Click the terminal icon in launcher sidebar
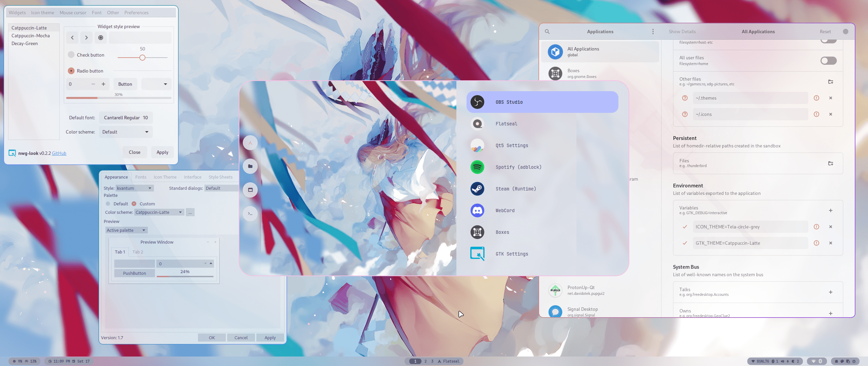The height and width of the screenshot is (366, 868). (x=250, y=213)
